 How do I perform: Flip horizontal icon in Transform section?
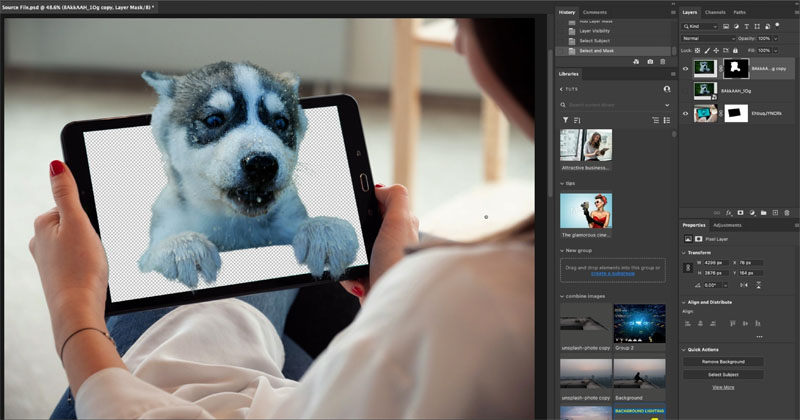744,285
